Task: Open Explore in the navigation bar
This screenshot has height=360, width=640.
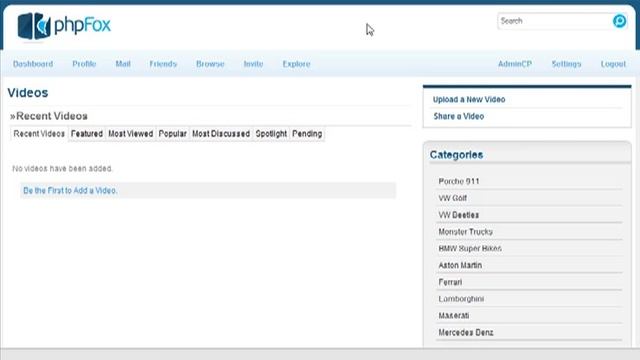Action: click(296, 64)
